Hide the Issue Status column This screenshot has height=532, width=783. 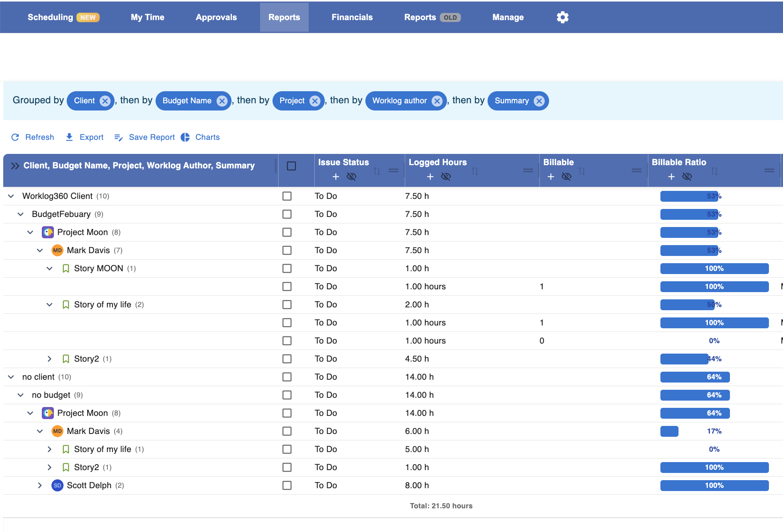pos(351,177)
